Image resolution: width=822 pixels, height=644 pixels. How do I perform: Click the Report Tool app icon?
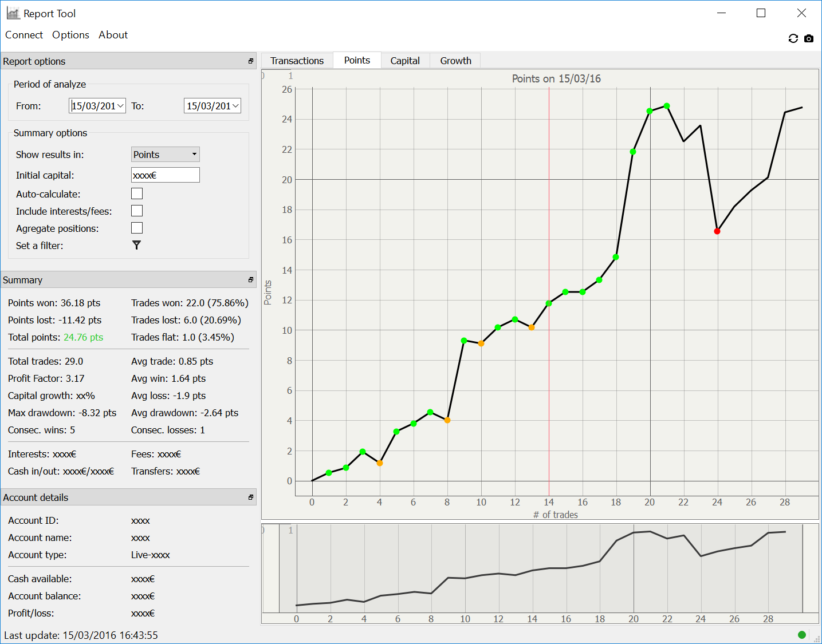13,13
